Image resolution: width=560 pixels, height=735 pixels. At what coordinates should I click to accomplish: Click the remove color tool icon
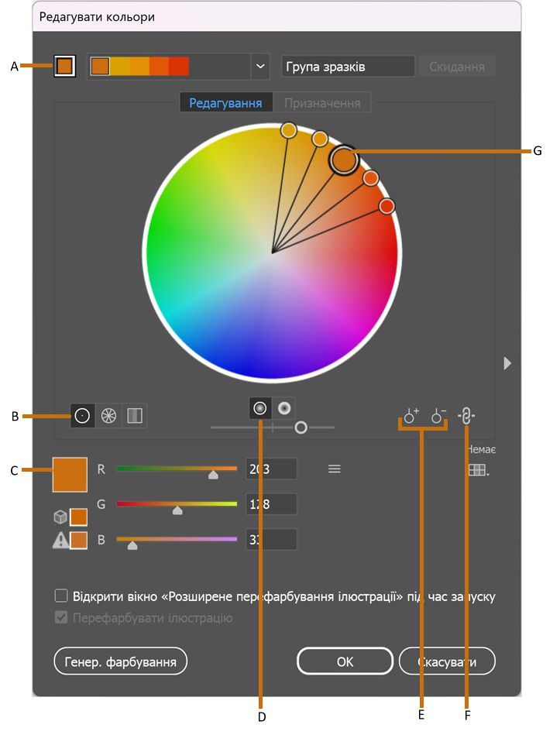tap(439, 417)
